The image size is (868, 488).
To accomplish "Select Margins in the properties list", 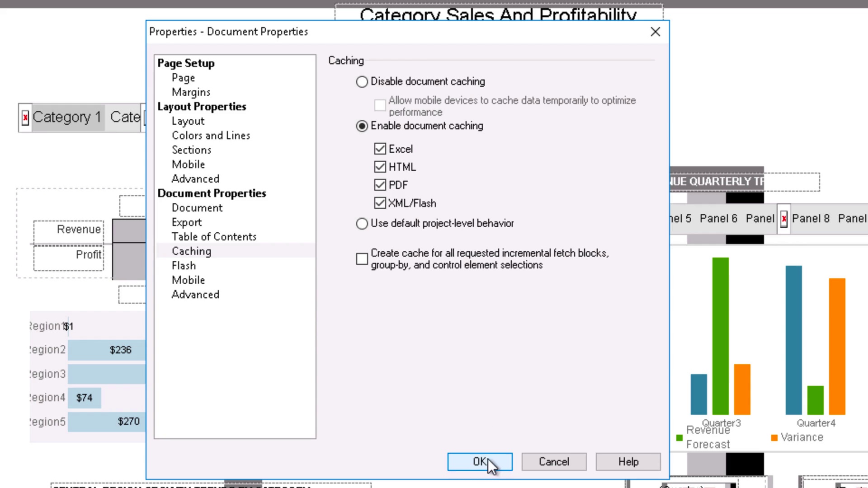I will [x=191, y=92].
